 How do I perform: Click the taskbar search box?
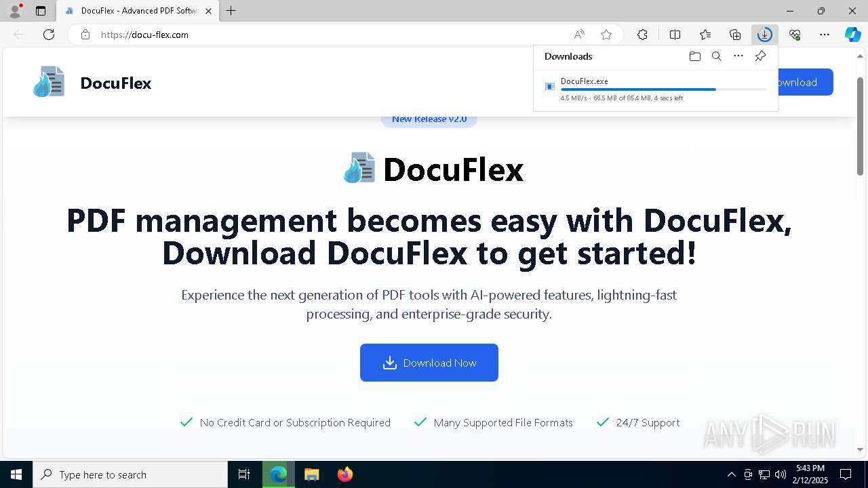(x=130, y=474)
